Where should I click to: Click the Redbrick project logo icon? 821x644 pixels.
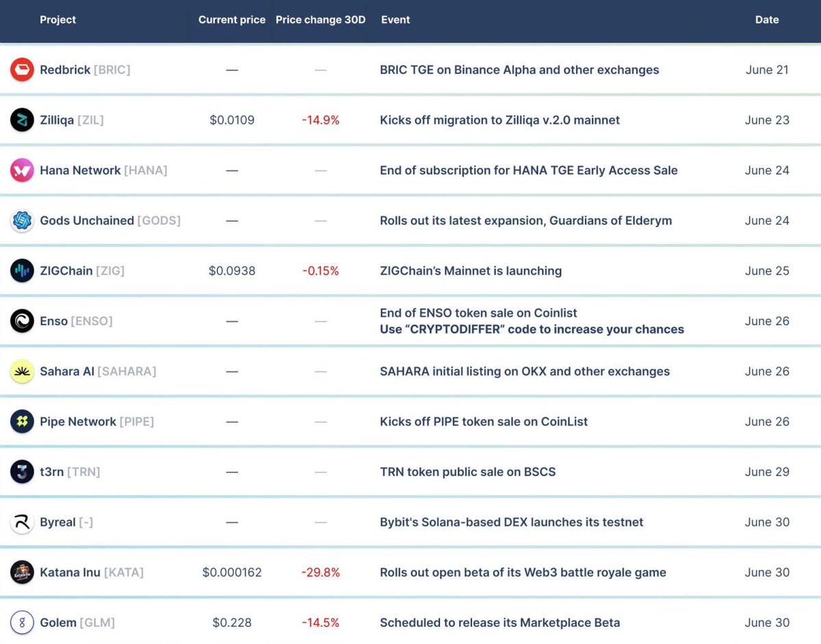coord(22,70)
